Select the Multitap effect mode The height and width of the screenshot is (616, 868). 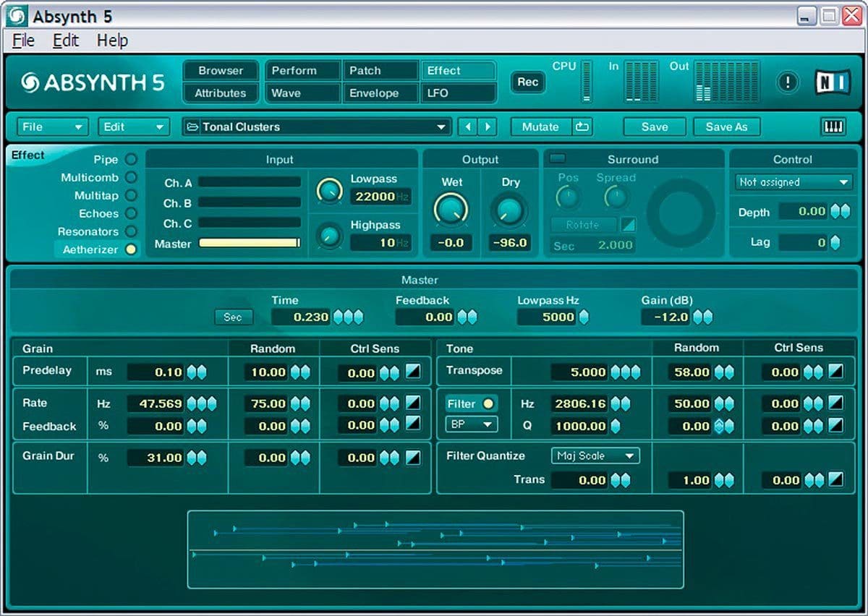[x=130, y=195]
